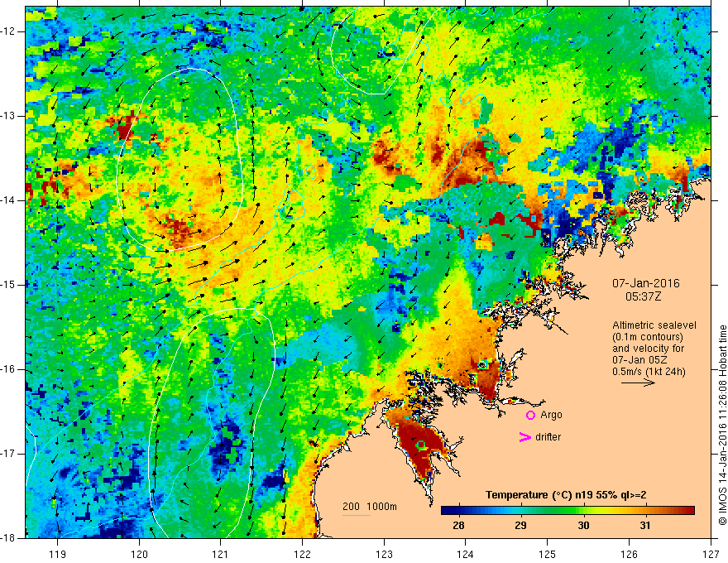Screen dimensions: 728x563
Task: Click the '119' longitude axis label
Action: tap(57, 554)
